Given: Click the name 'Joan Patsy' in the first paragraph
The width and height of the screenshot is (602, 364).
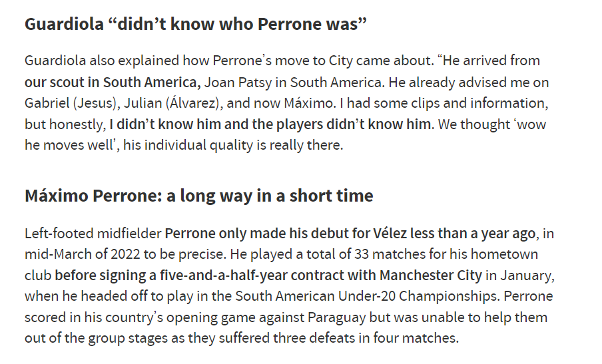Looking at the screenshot, I should 238,82.
